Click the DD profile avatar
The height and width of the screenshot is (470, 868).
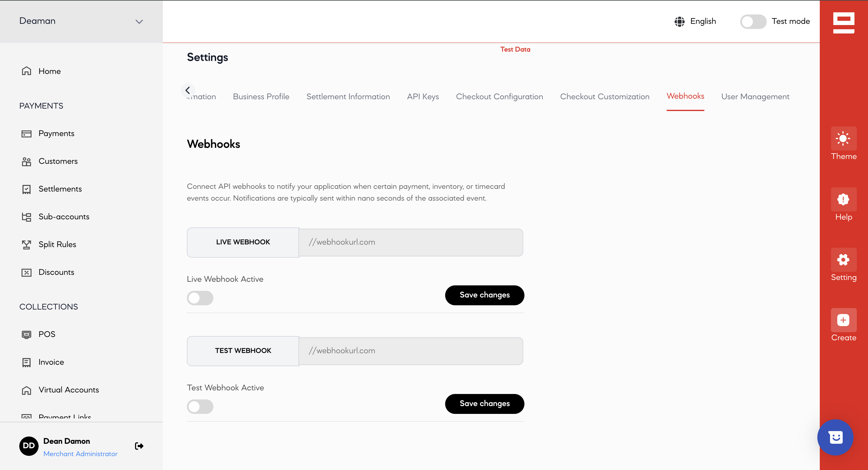coord(29,446)
